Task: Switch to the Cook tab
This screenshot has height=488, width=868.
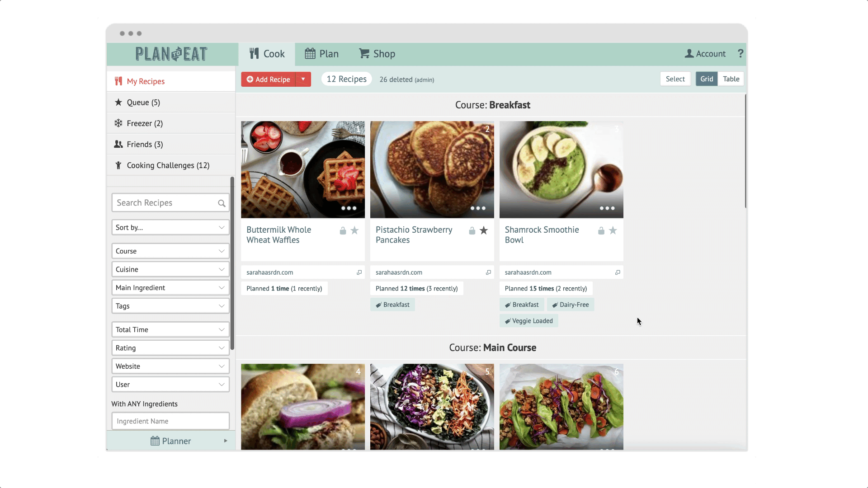Action: point(267,54)
